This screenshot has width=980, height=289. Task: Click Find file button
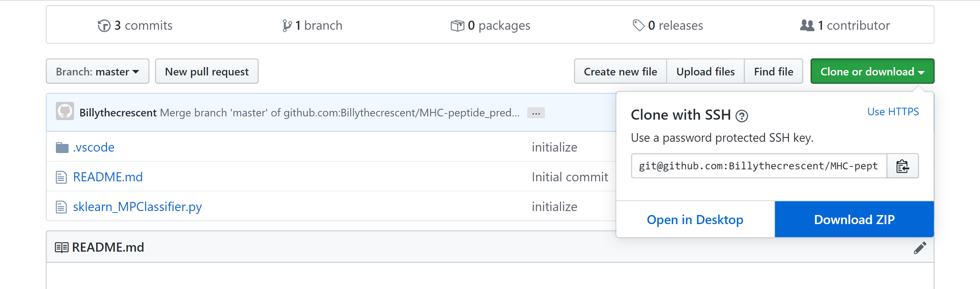[774, 71]
